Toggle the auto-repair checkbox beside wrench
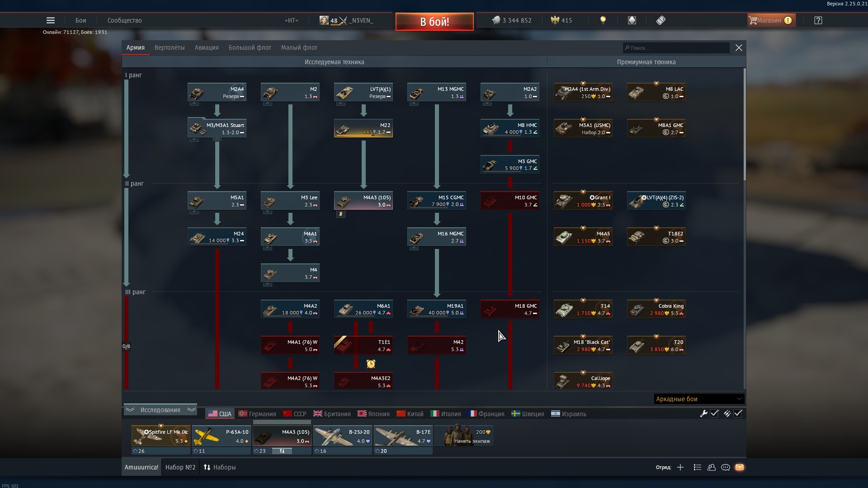 [714, 413]
